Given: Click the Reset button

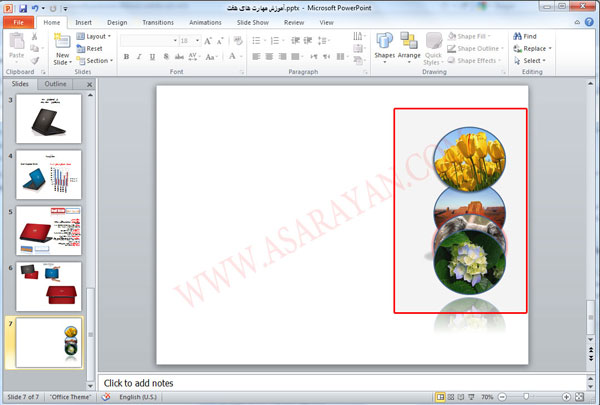Looking at the screenshot, I should click(x=94, y=48).
